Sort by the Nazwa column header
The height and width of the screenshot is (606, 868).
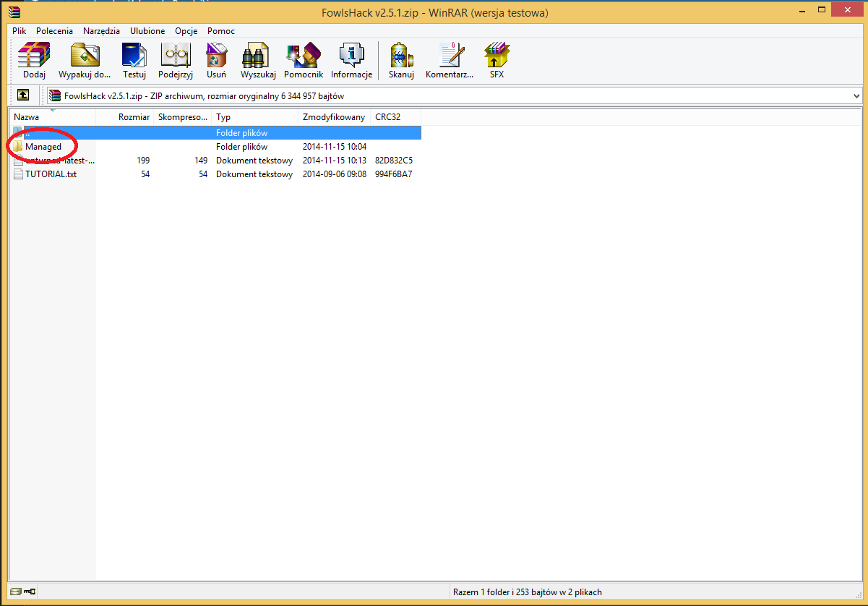tap(53, 117)
